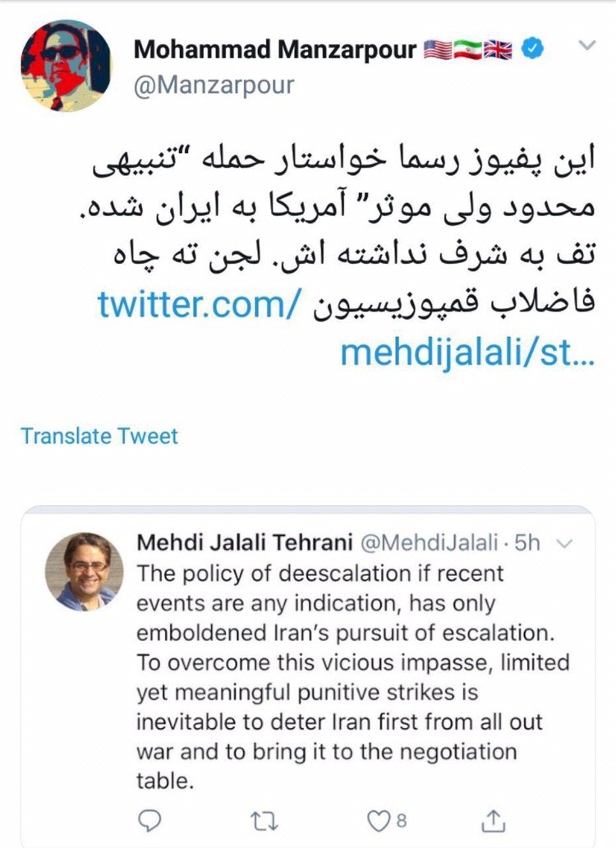Click the flag emojis beside Manzarpour's name
The height and width of the screenshot is (848, 616).
point(467,50)
